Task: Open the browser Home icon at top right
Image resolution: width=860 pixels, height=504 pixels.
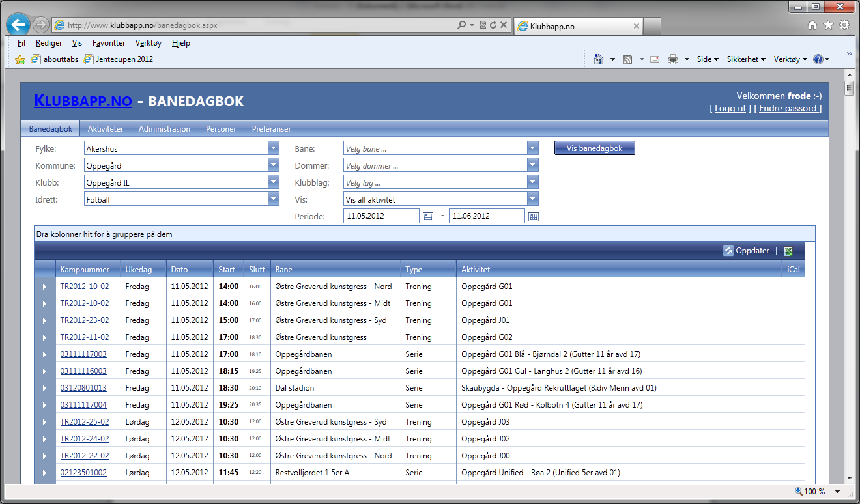Action: (812, 25)
